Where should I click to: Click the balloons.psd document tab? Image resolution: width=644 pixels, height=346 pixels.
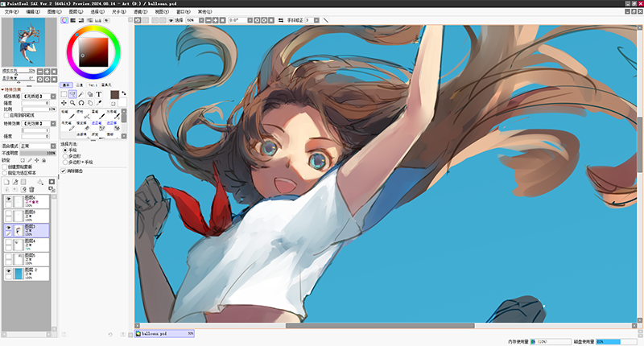coord(164,334)
